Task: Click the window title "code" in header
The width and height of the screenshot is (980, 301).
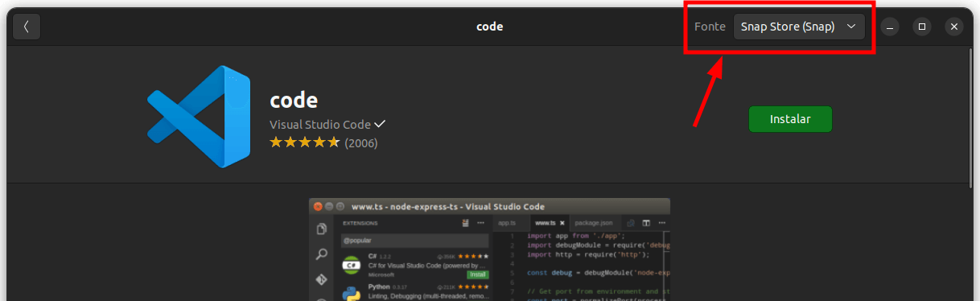Action: (x=489, y=27)
